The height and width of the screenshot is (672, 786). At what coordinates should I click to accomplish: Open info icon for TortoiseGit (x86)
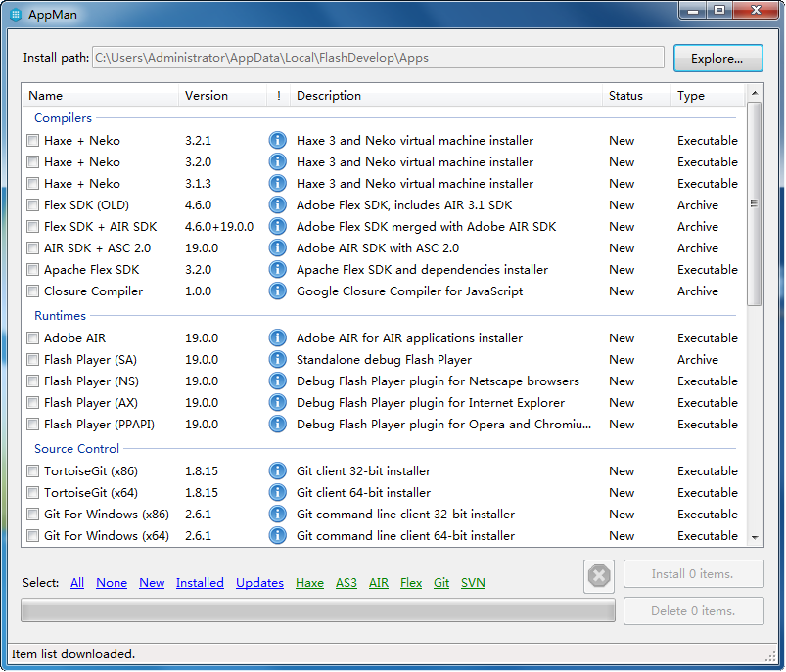pos(277,471)
